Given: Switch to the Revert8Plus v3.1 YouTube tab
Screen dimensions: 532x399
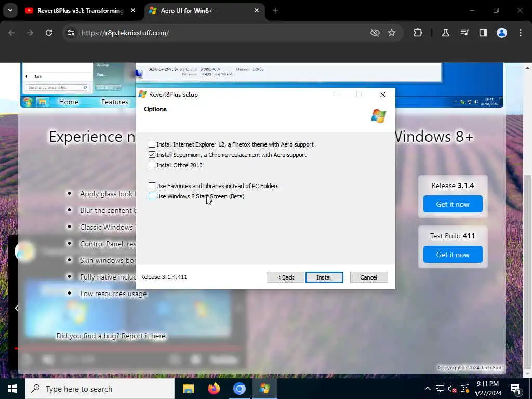Looking at the screenshot, I should [80, 11].
